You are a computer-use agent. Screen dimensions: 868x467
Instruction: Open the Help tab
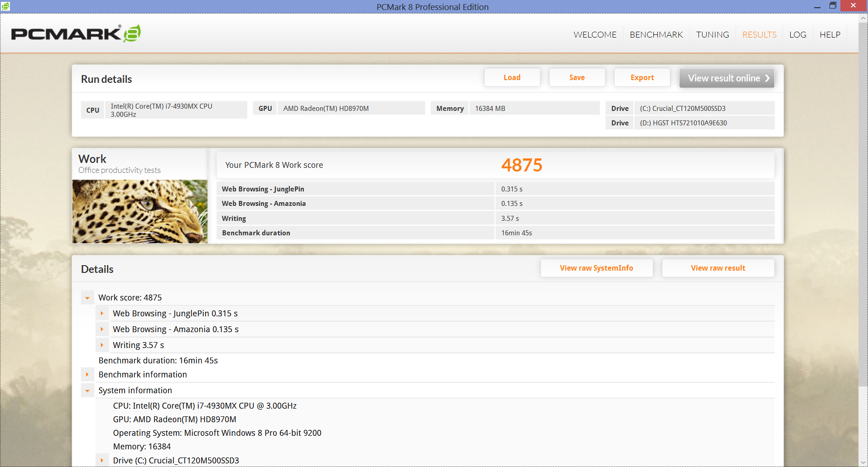click(x=830, y=35)
